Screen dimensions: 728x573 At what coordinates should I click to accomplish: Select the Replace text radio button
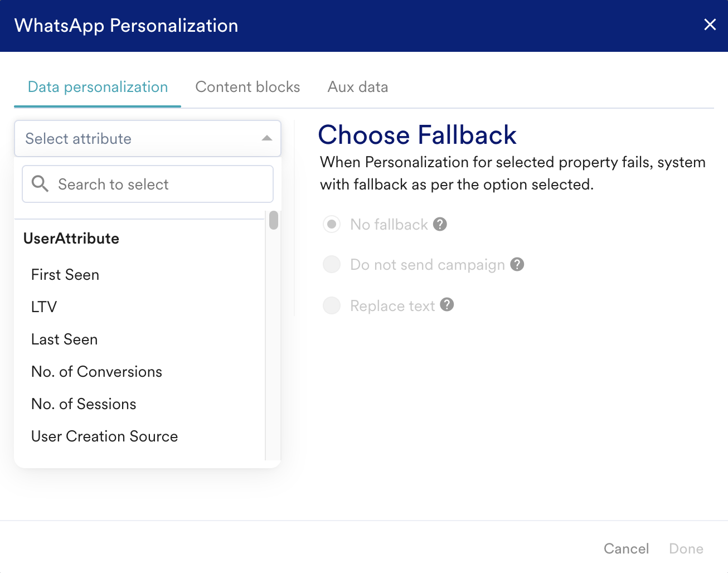coord(332,305)
